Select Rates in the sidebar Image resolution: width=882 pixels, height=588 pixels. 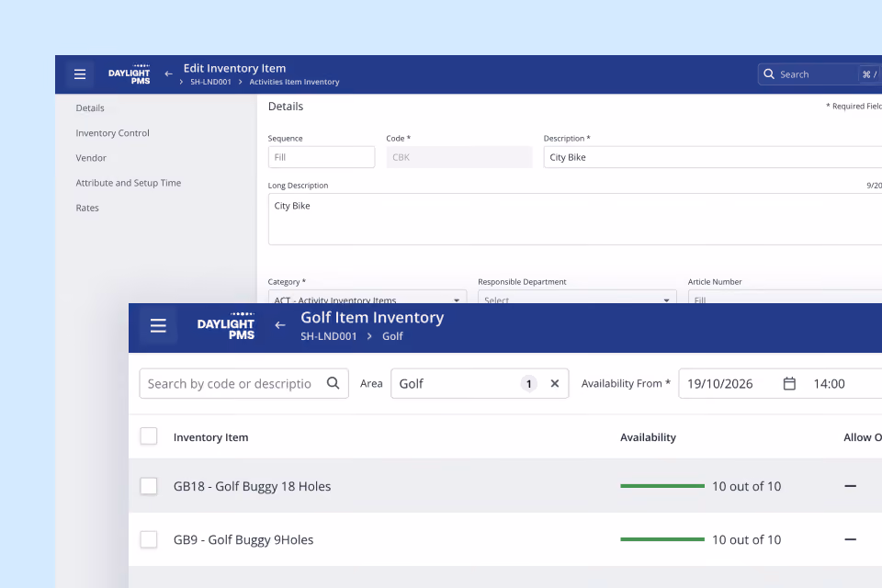tap(87, 208)
